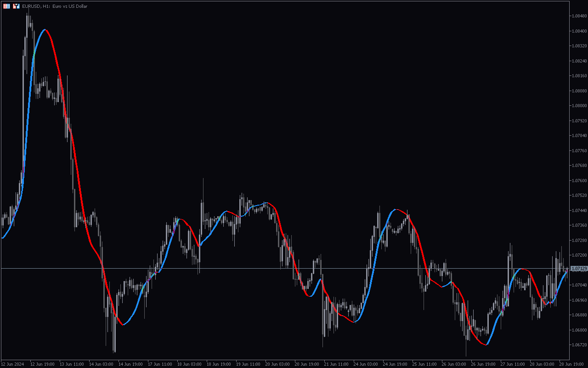Click the 28 Jun 19:00 time label

pyautogui.click(x=571, y=364)
